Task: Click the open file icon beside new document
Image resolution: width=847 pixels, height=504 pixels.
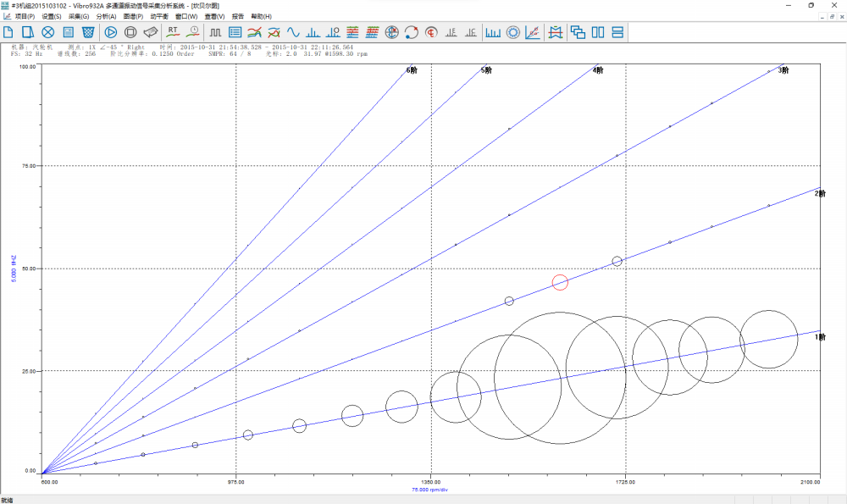Action: click(x=28, y=32)
